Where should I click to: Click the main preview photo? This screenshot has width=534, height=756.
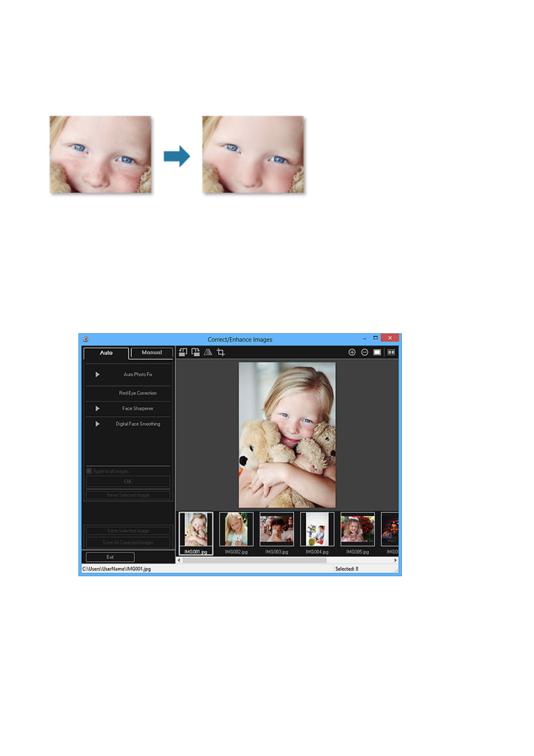(x=287, y=435)
